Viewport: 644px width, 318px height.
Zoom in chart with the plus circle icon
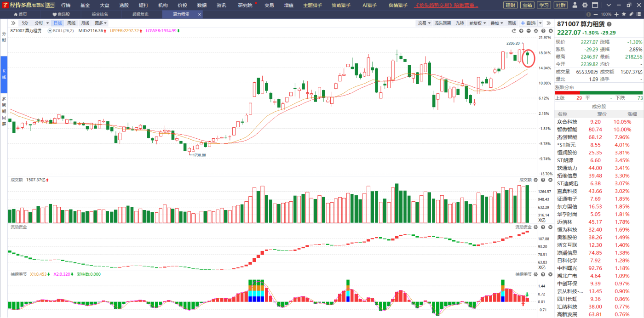coord(521,31)
